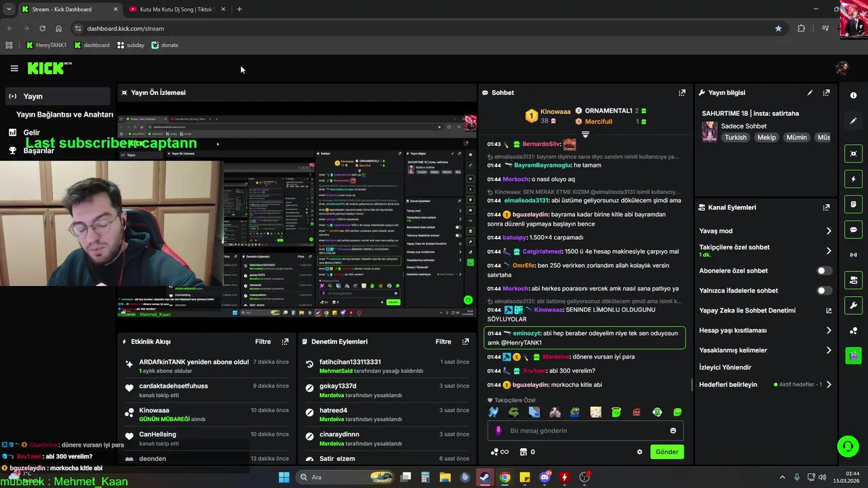This screenshot has height=488, width=868.
Task: Open OBS Studio from the taskbar
Action: (585, 477)
